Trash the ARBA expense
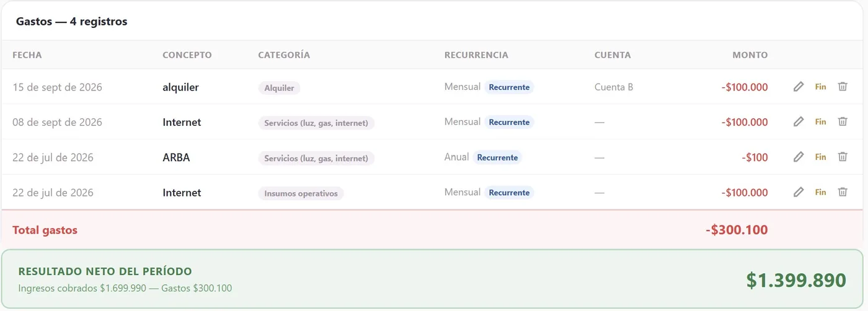This screenshot has width=868, height=311. [x=843, y=157]
